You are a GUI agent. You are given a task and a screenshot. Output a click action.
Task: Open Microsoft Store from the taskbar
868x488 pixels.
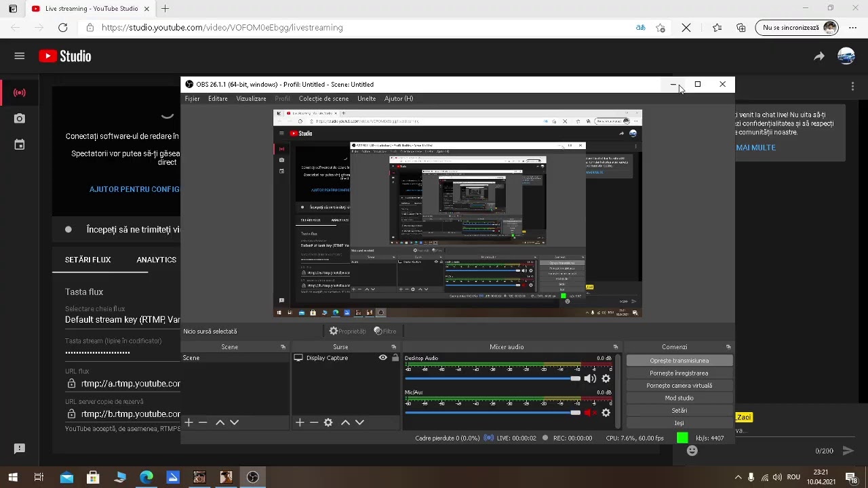pos(93,477)
